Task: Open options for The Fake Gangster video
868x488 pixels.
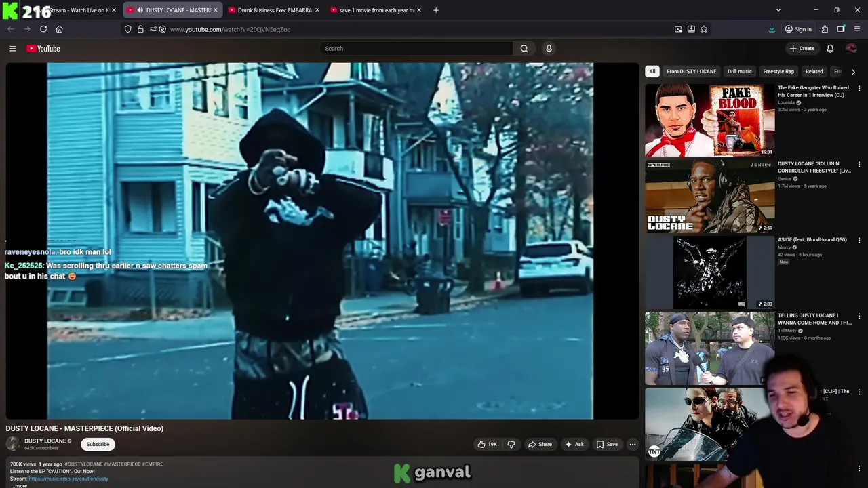Action: [x=859, y=88]
